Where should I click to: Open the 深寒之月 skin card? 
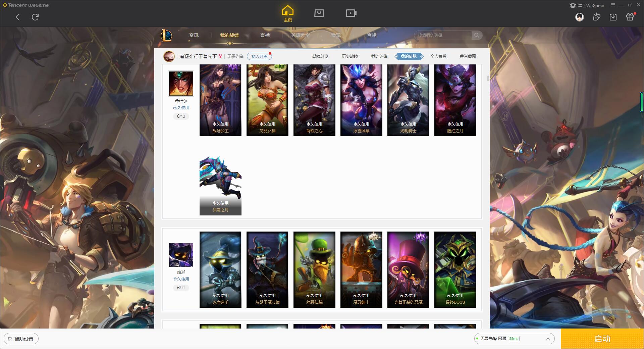point(220,186)
